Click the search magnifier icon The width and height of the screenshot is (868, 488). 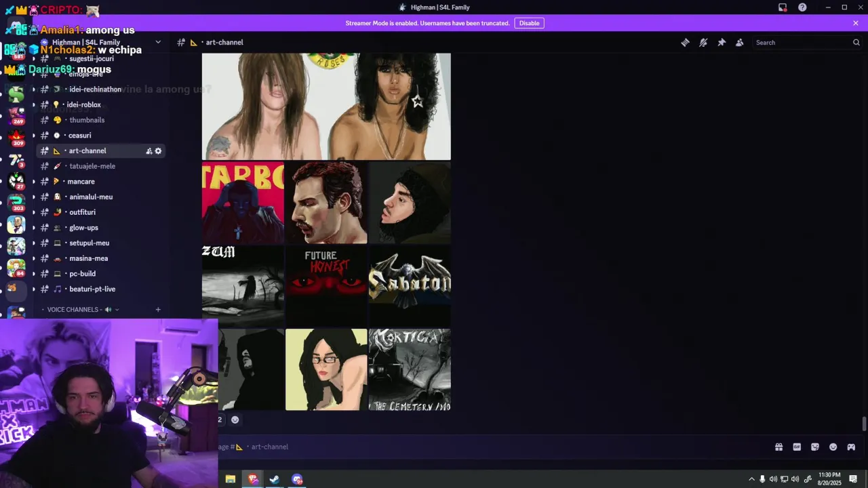(856, 42)
